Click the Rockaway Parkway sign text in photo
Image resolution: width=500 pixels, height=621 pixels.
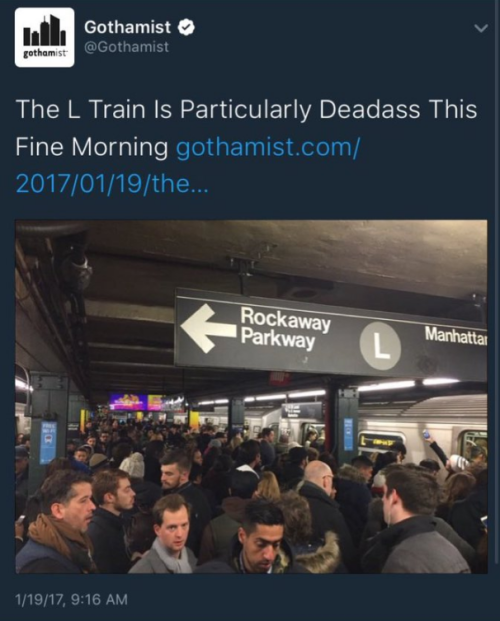coord(286,328)
